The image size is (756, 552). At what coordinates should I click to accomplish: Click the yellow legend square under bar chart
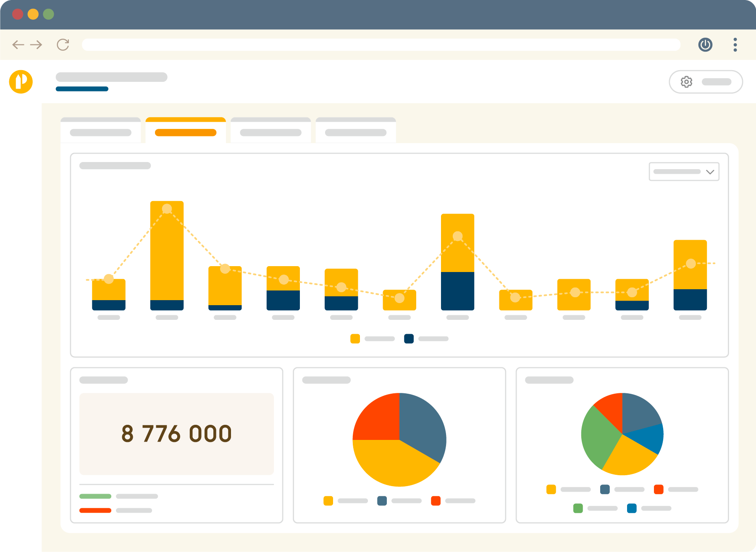(355, 339)
